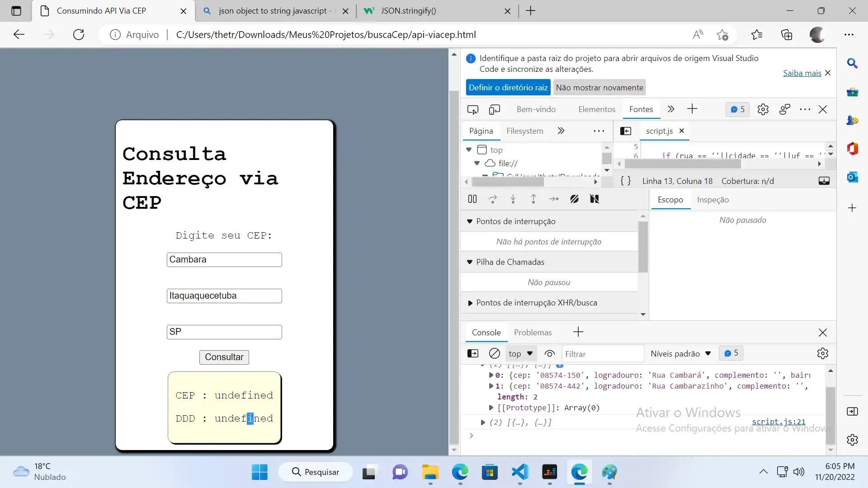Click the Consultar button

pyautogui.click(x=224, y=357)
